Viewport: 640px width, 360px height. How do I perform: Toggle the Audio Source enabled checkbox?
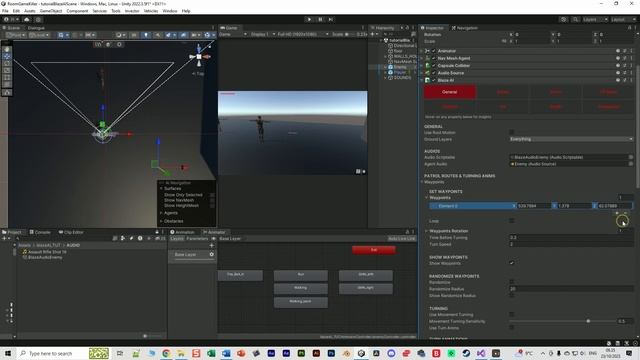pos(434,73)
